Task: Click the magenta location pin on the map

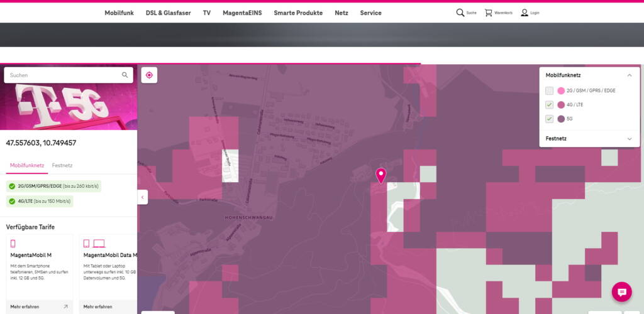Action: click(381, 175)
